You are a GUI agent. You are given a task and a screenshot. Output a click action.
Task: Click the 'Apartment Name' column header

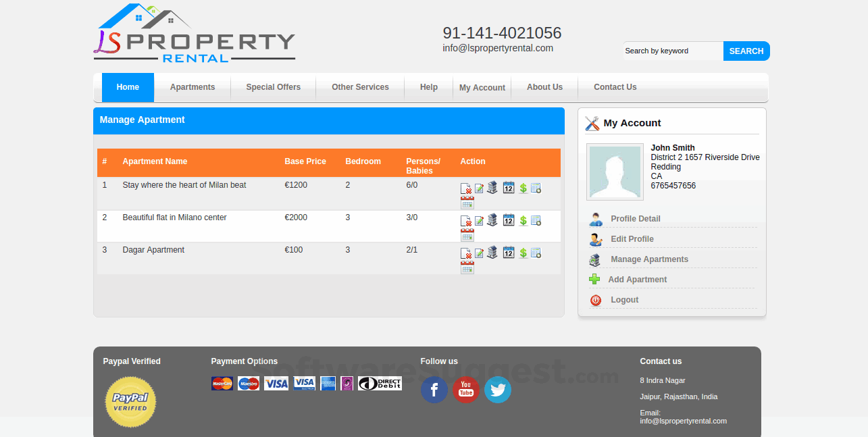point(155,161)
